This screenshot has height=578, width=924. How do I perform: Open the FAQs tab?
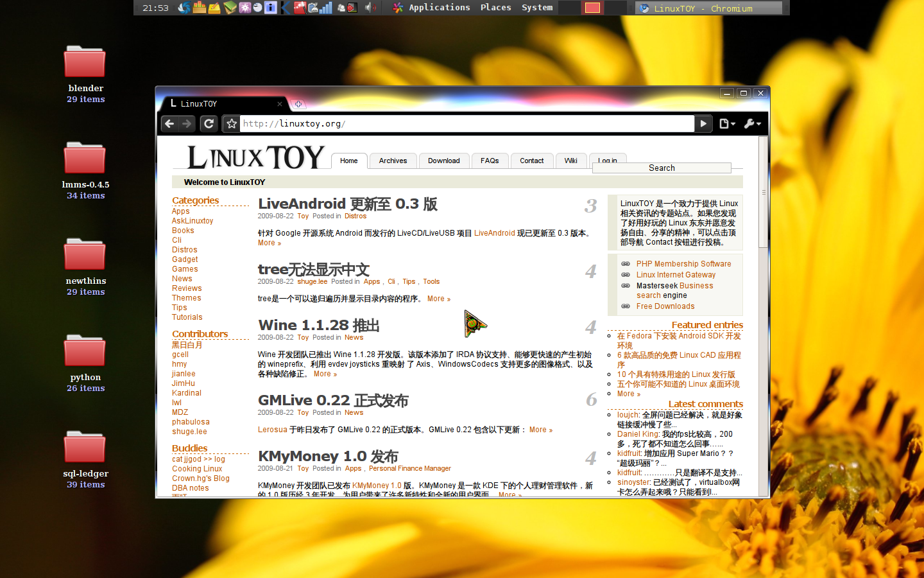(490, 161)
